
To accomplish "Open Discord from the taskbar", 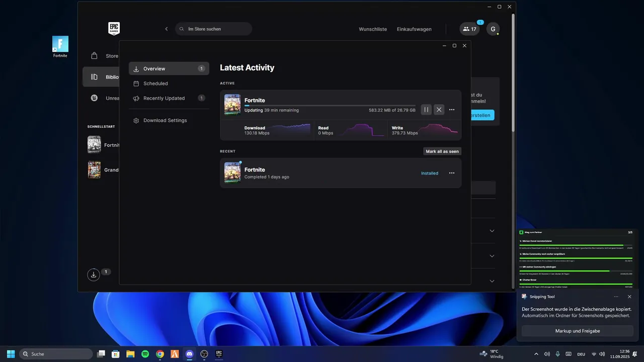I will 189,354.
